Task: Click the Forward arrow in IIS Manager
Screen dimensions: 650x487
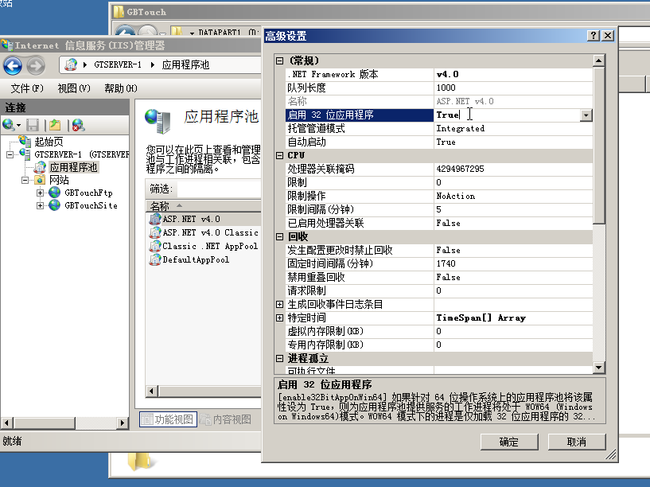Action: pyautogui.click(x=36, y=65)
